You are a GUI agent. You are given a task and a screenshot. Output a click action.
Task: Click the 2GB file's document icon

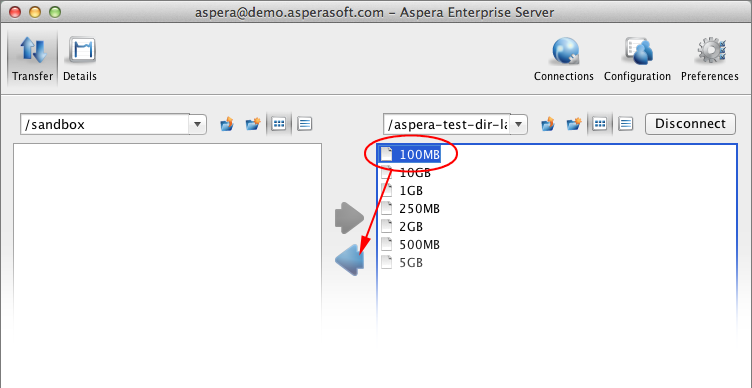tap(387, 226)
